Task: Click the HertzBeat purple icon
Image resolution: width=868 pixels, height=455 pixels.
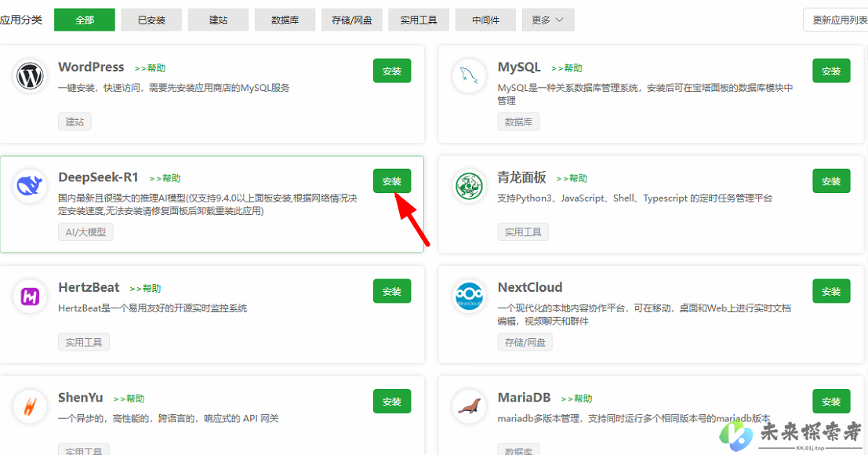Action: coord(31,297)
